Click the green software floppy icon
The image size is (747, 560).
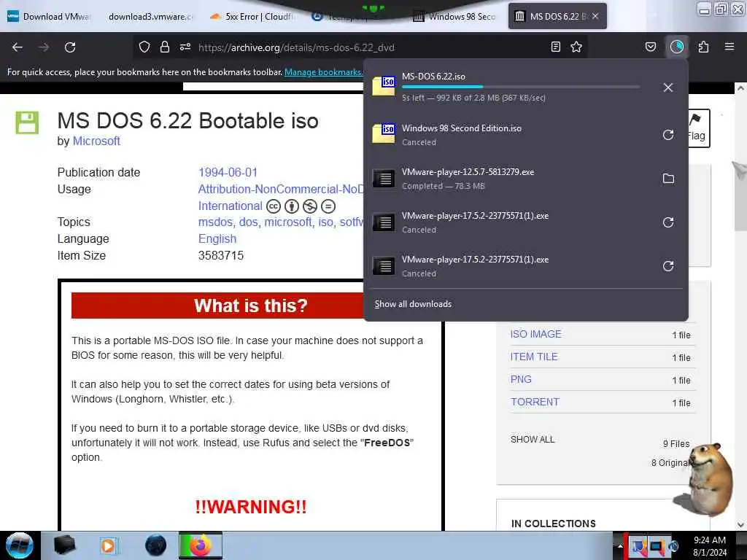pos(27,122)
